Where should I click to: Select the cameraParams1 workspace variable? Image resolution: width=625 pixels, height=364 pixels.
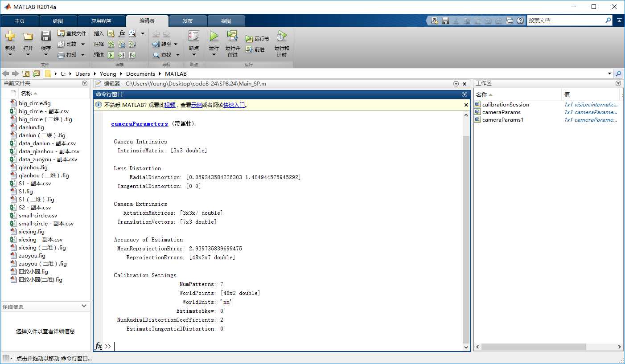[503, 120]
